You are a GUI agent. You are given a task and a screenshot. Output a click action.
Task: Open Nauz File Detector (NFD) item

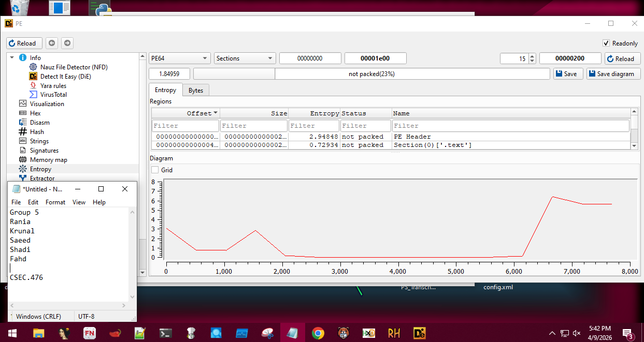(74, 67)
